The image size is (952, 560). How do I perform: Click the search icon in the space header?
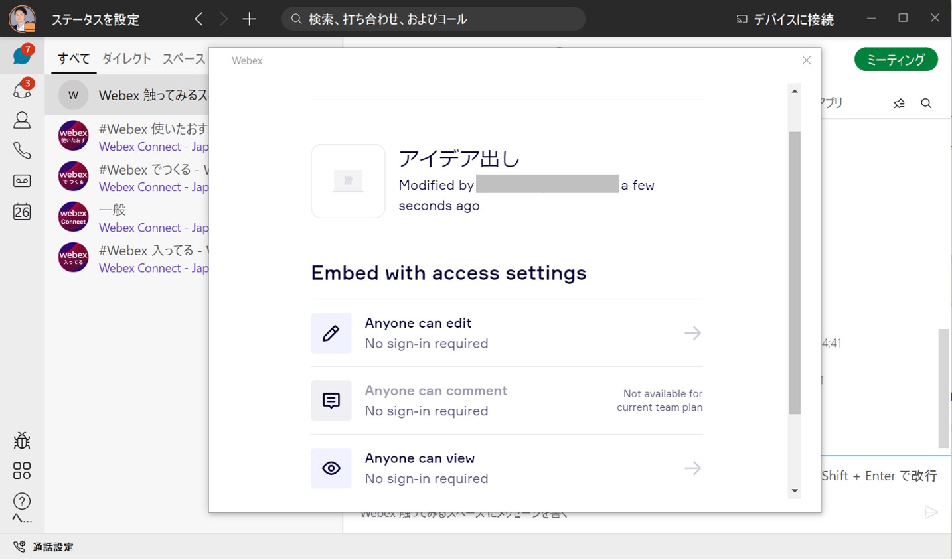pyautogui.click(x=926, y=104)
